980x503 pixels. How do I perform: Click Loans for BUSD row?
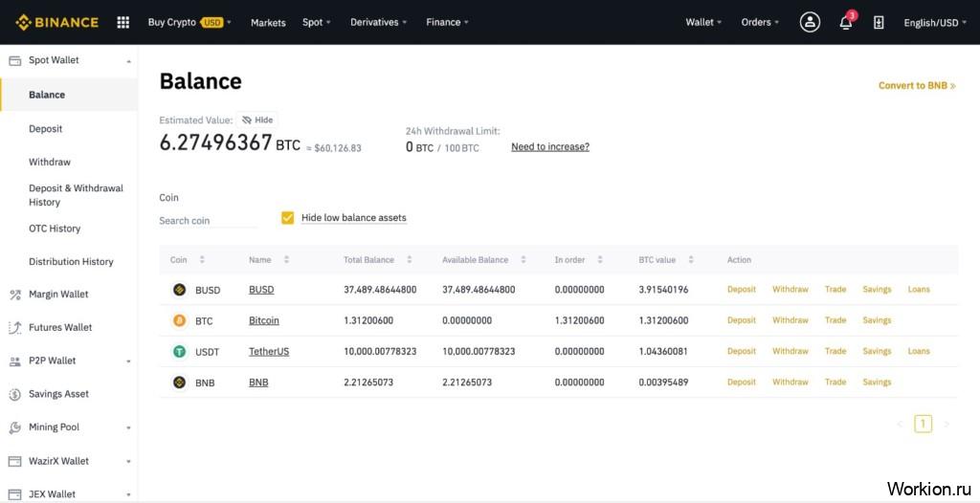(x=919, y=290)
